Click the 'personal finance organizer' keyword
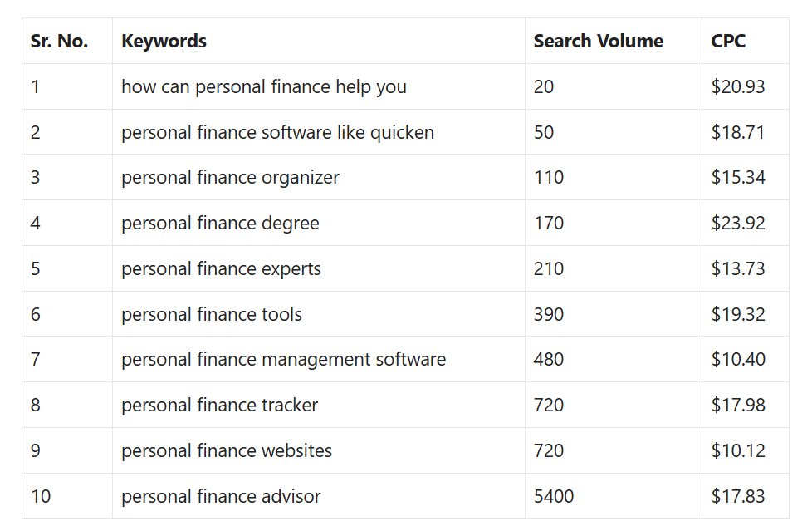 [x=230, y=177]
